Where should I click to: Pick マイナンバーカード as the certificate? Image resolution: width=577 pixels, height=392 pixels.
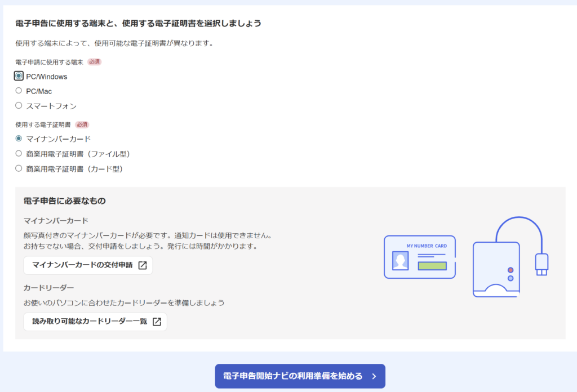tap(19, 139)
